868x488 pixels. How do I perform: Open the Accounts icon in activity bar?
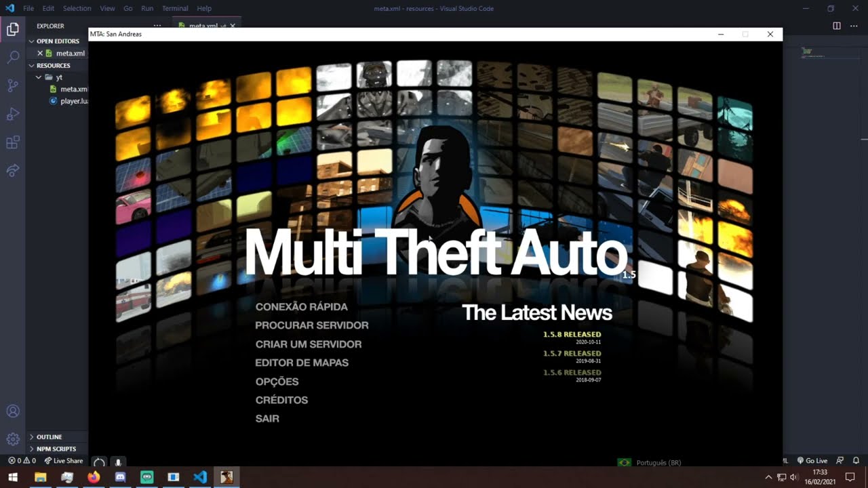click(x=13, y=411)
